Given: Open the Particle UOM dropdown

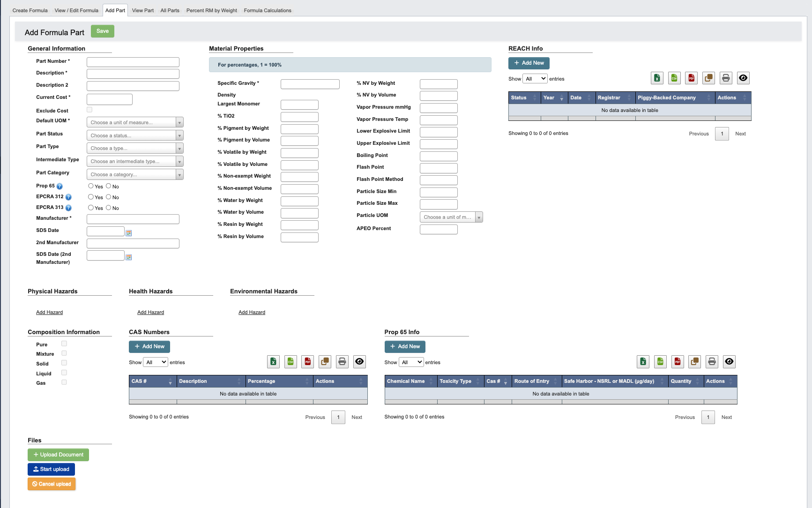Looking at the screenshot, I should coord(451,217).
